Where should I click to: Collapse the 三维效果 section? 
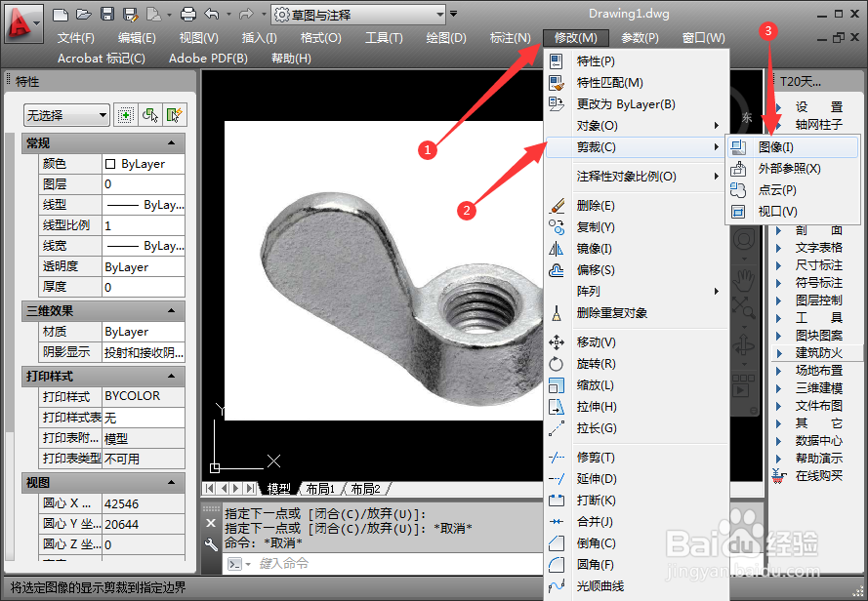coord(171,310)
